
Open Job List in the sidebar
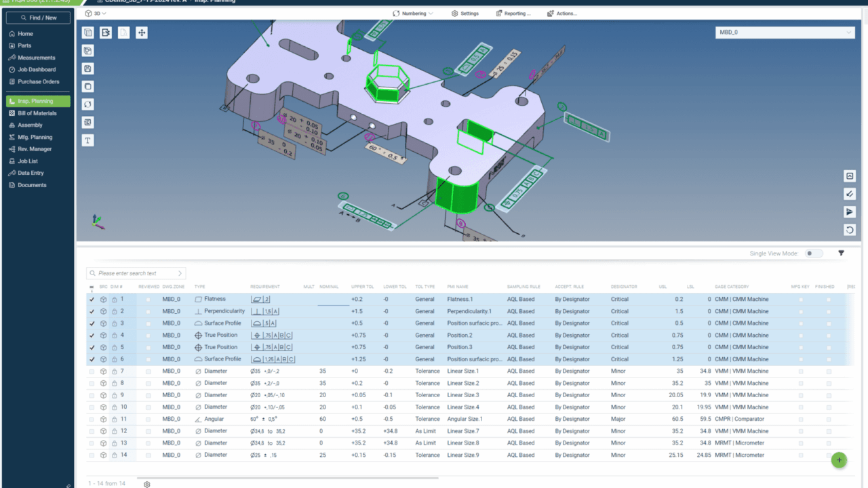[39, 161]
